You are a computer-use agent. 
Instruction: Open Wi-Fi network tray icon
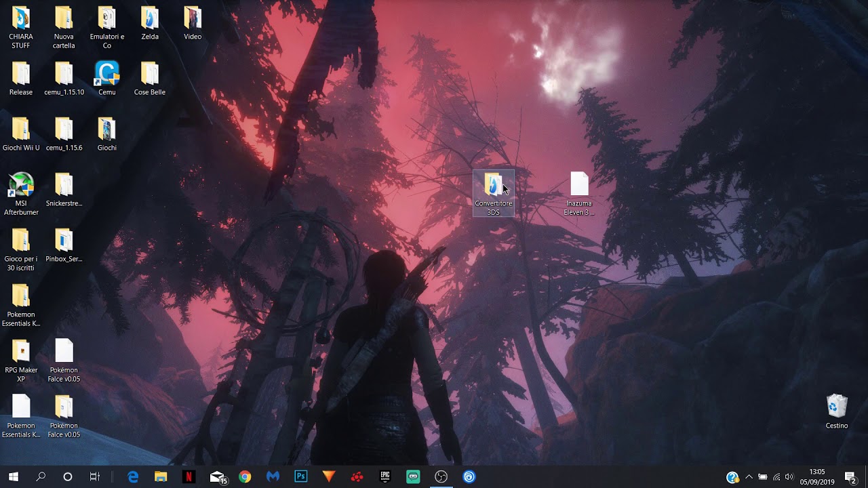point(776,476)
